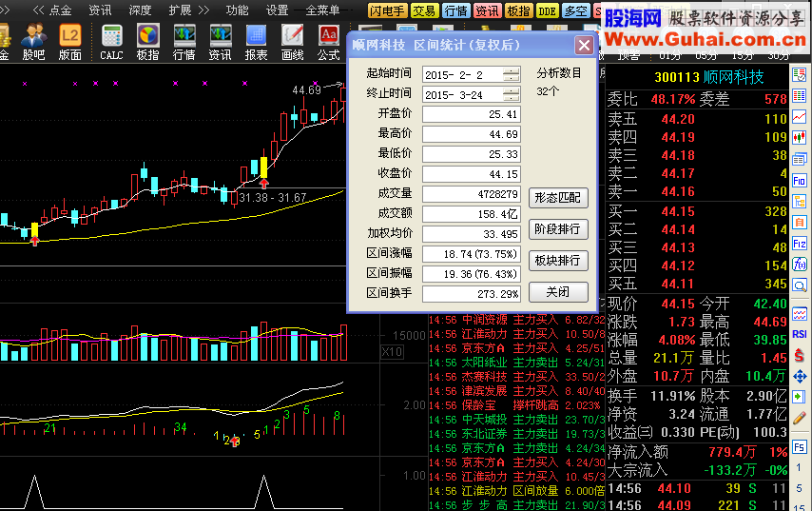This screenshot has height=511, width=812.
Task: Open the 报表 reports toolbar icon
Action: click(x=257, y=42)
